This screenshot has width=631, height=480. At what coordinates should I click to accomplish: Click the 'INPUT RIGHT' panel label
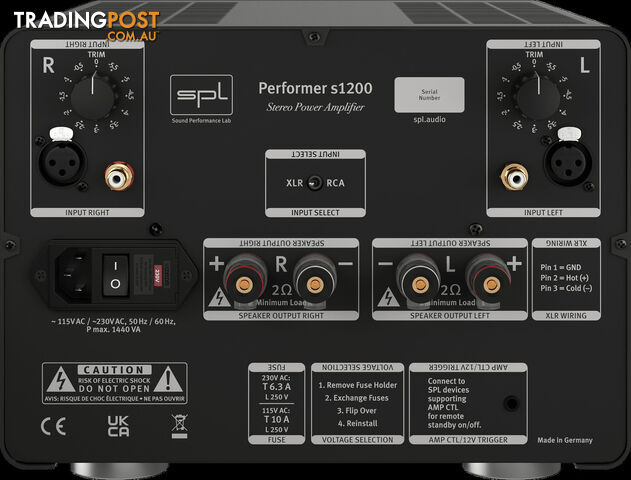tap(87, 212)
